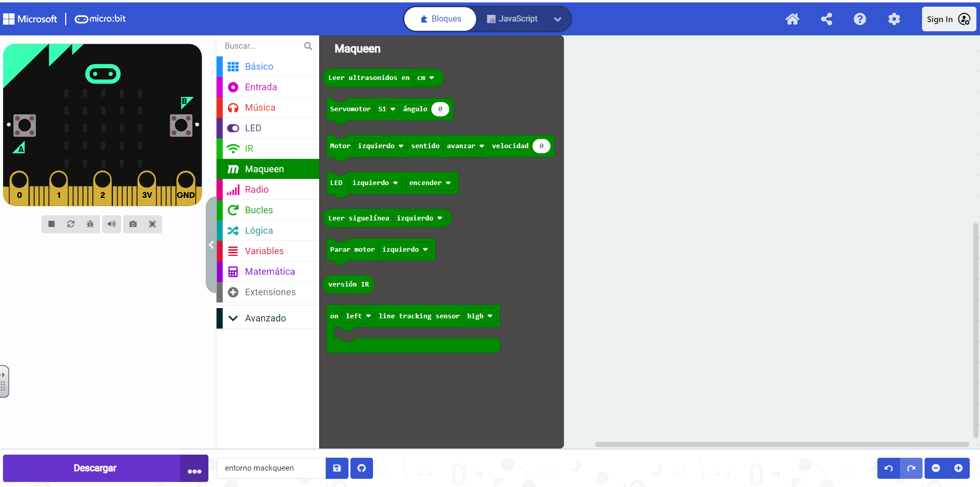Viewport: 980px width, 487px height.
Task: Open the dropdown arrow next to JavaScript
Action: [x=557, y=19]
